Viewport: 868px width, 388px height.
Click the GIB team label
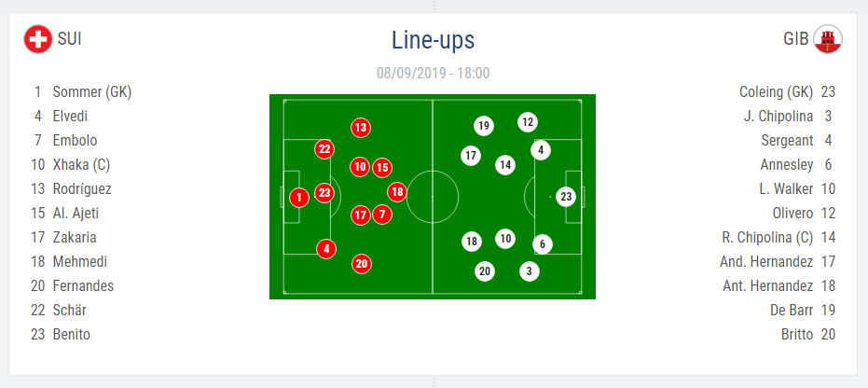tap(796, 39)
